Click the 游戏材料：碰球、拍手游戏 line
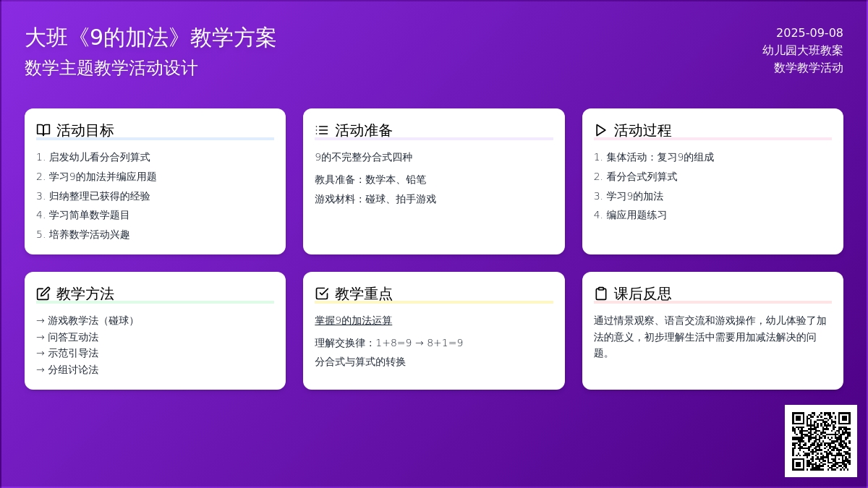This screenshot has height=488, width=868. pyautogui.click(x=375, y=199)
